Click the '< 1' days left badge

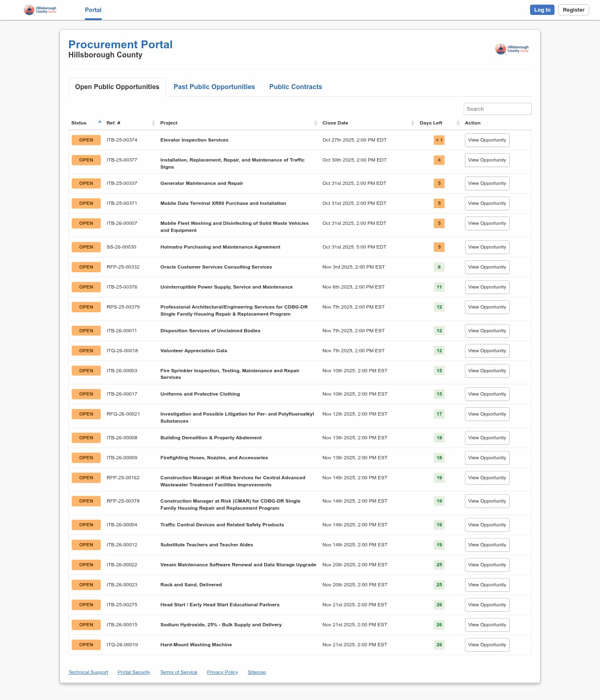439,140
